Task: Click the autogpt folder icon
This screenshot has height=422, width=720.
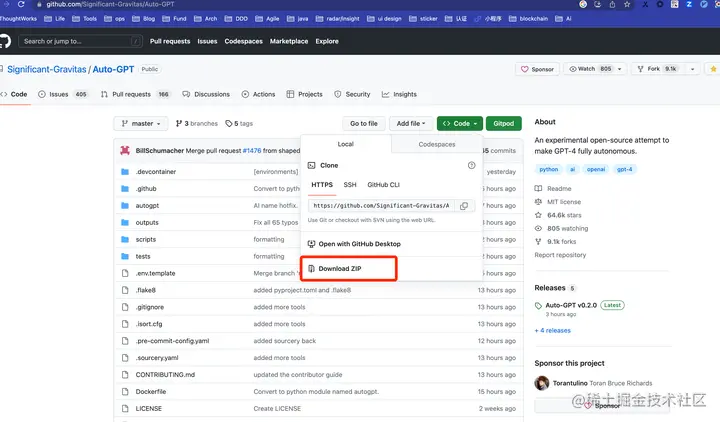Action: (x=125, y=206)
